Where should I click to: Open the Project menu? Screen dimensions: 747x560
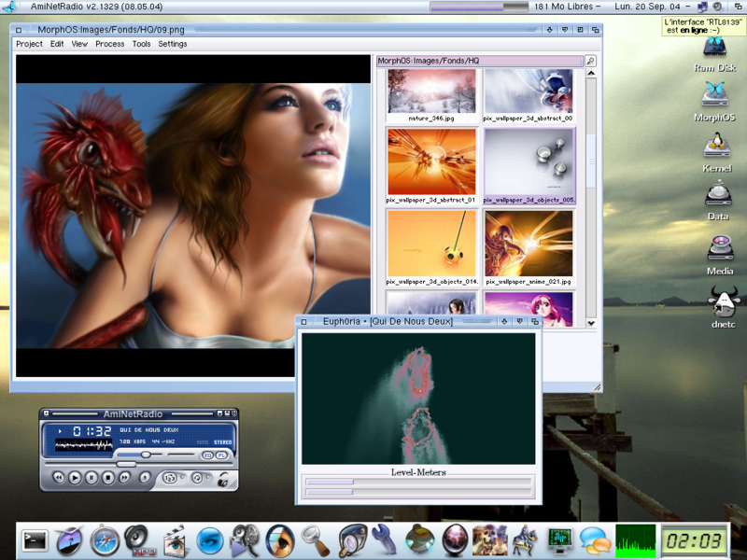[x=29, y=44]
